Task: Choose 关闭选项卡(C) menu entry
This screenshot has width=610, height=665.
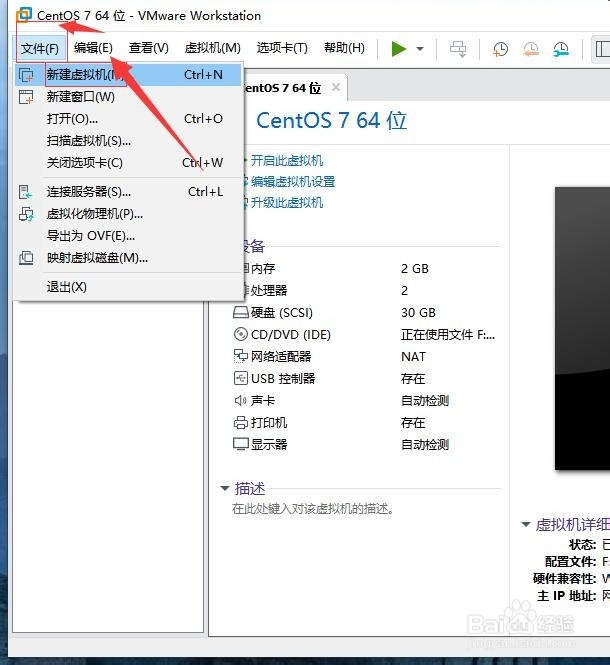Action: (x=128, y=163)
